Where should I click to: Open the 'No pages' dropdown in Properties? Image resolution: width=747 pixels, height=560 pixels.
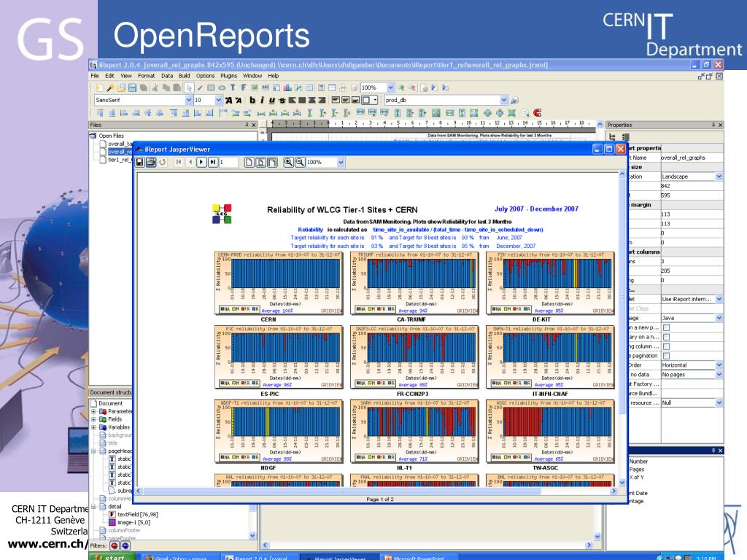719,375
